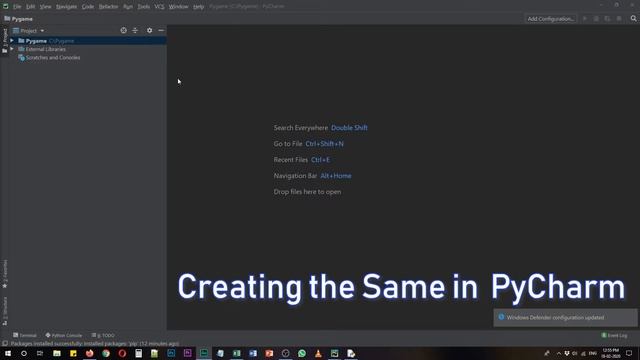
Task: Hide the Project tool window
Action: click(x=161, y=30)
